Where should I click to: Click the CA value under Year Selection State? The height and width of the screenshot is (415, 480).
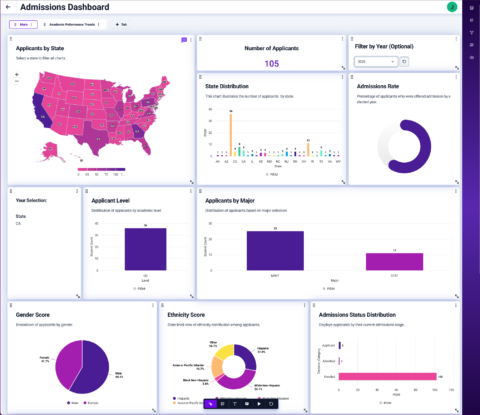(x=18, y=223)
